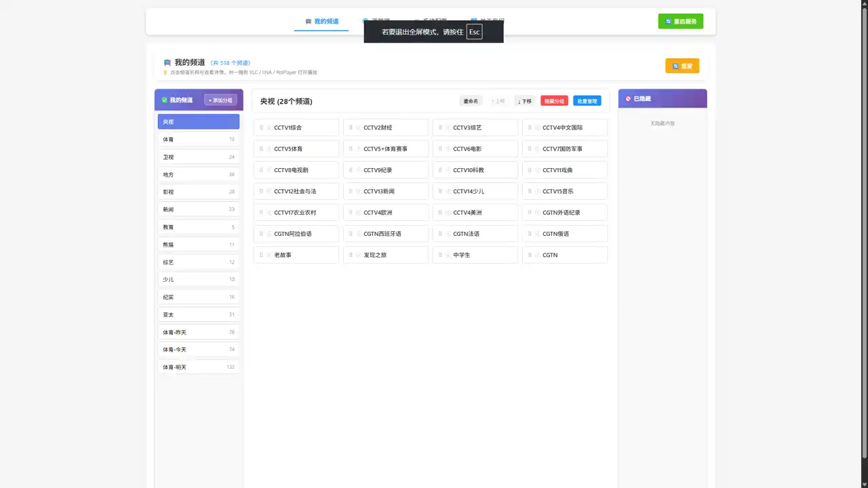Viewport: 868px width, 488px height.
Task: Click drag handle icon on CCTV1综合 card
Action: [261, 127]
